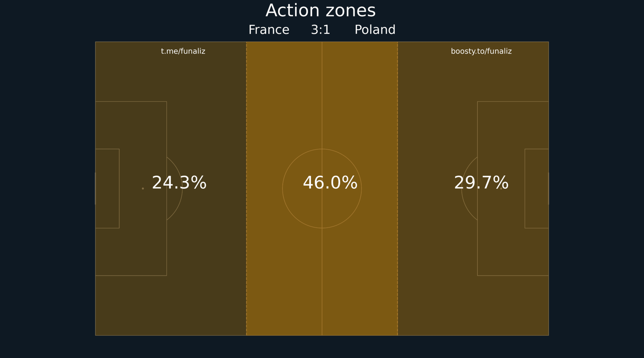Click the t.me/funaliz link text
Image resolution: width=644 pixels, height=358 pixels.
pyautogui.click(x=183, y=51)
